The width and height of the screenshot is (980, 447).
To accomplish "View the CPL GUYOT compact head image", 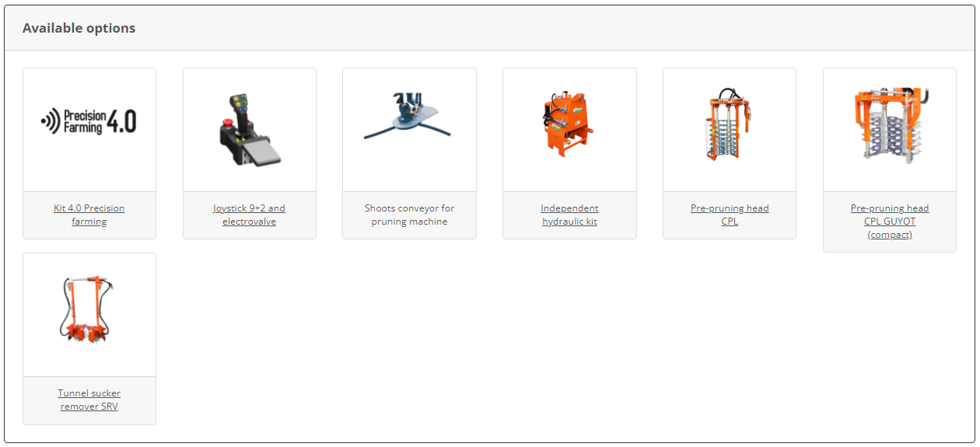I will coord(891,124).
